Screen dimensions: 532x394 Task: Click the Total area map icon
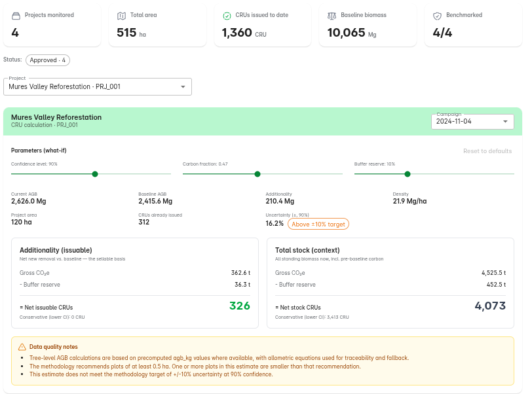(121, 16)
